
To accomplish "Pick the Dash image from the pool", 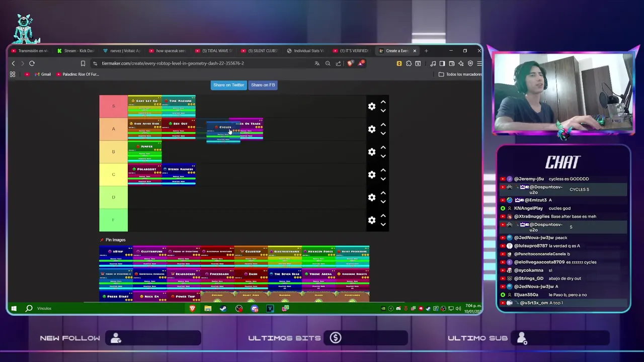I will pyautogui.click(x=251, y=279).
